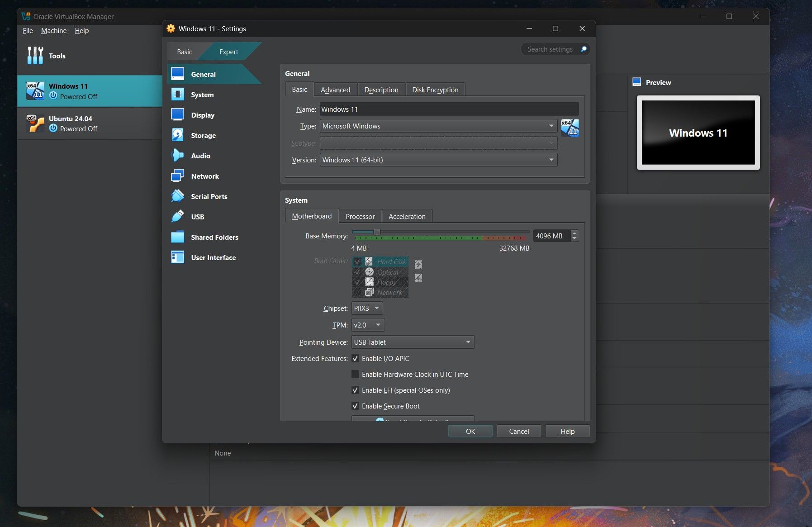Click the VM Name input field
The height and width of the screenshot is (527, 812).
[x=449, y=109]
